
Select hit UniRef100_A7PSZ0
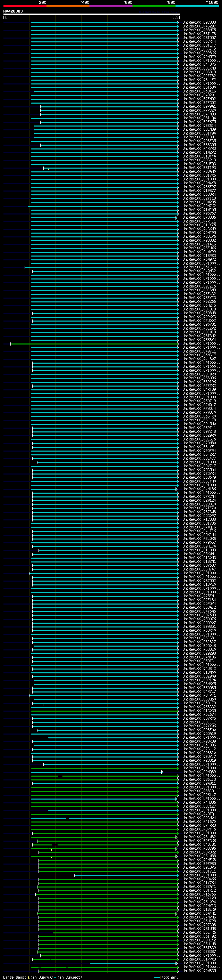coord(199,110)
